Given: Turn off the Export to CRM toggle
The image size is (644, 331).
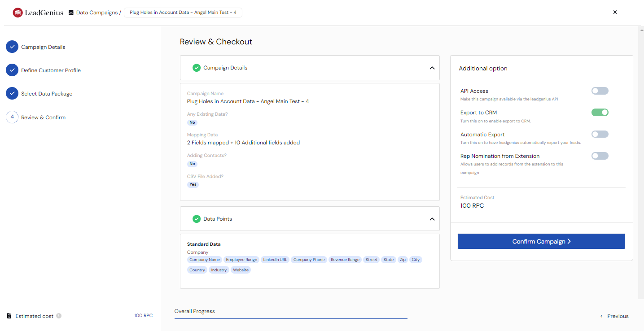Looking at the screenshot, I should (x=600, y=113).
